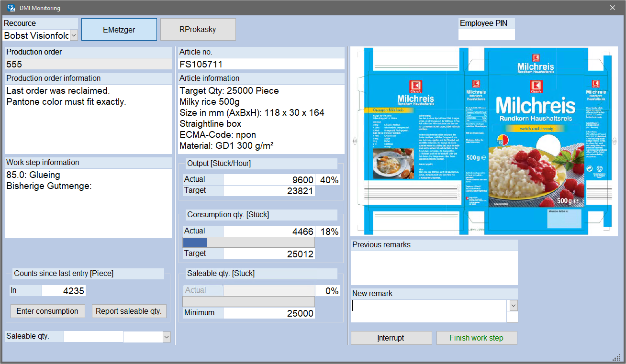The height and width of the screenshot is (364, 626).
Task: Click the Work step information text box
Action: coord(88,203)
